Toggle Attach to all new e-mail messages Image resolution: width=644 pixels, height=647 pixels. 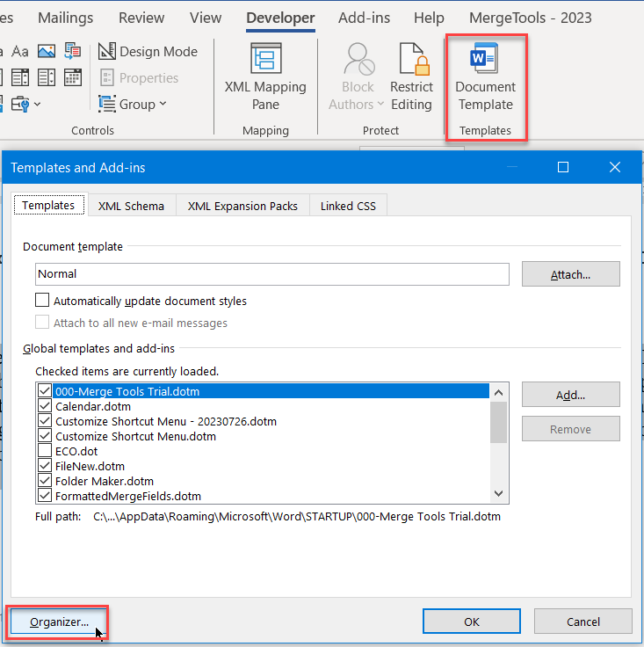42,322
